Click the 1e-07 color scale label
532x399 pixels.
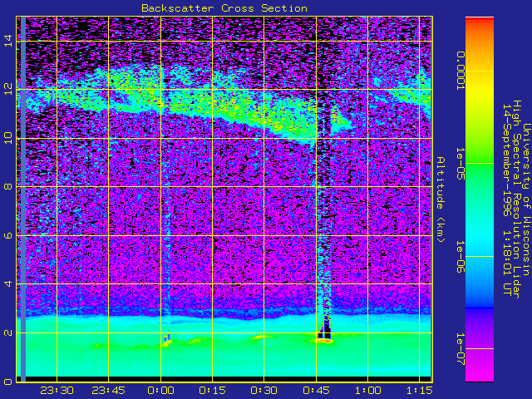tap(460, 349)
